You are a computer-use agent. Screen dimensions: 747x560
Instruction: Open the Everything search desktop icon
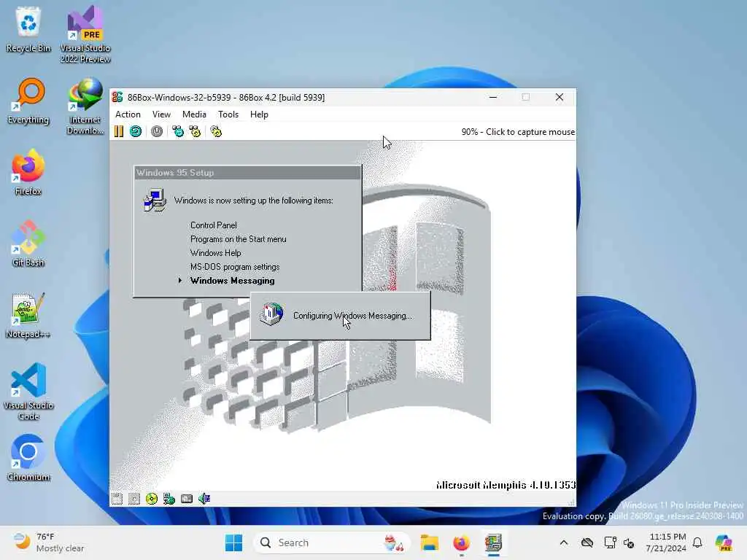click(x=28, y=101)
